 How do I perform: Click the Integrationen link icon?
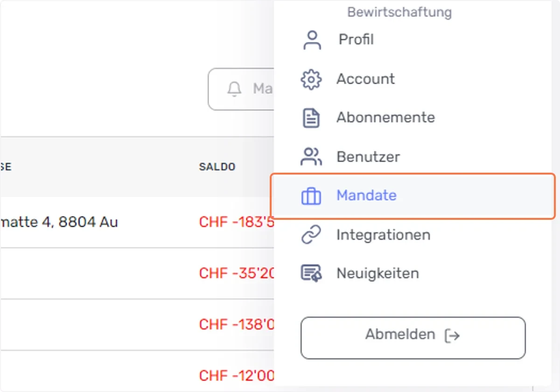click(x=311, y=235)
